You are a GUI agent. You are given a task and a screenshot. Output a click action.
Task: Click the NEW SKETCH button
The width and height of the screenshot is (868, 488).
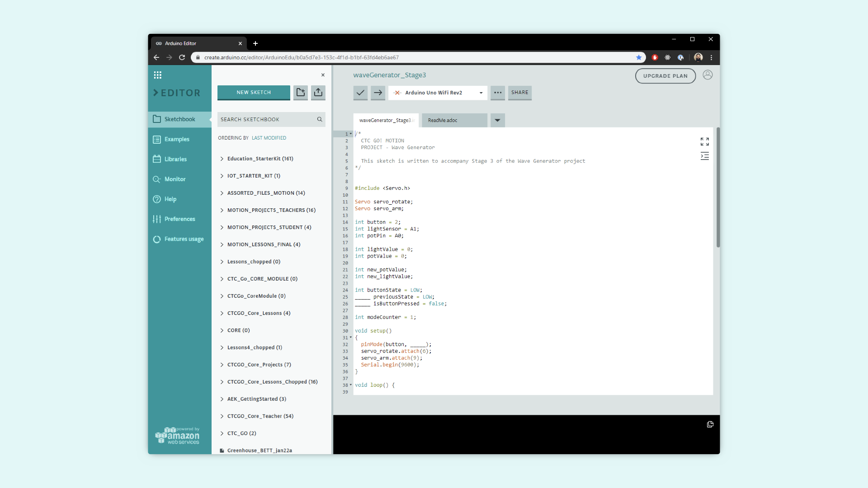[254, 92]
